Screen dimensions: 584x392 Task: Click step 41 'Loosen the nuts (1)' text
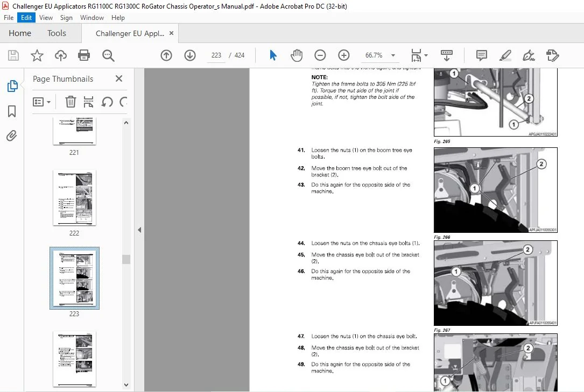pos(361,153)
